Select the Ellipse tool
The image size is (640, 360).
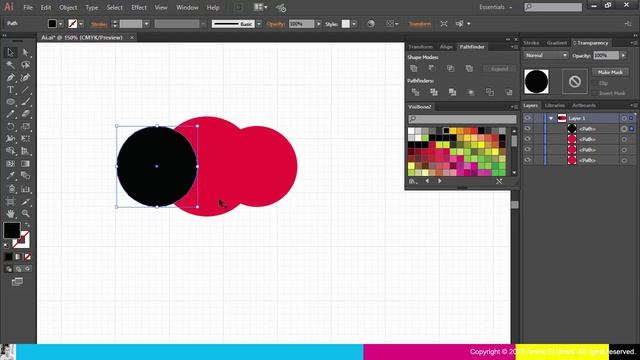point(11,102)
